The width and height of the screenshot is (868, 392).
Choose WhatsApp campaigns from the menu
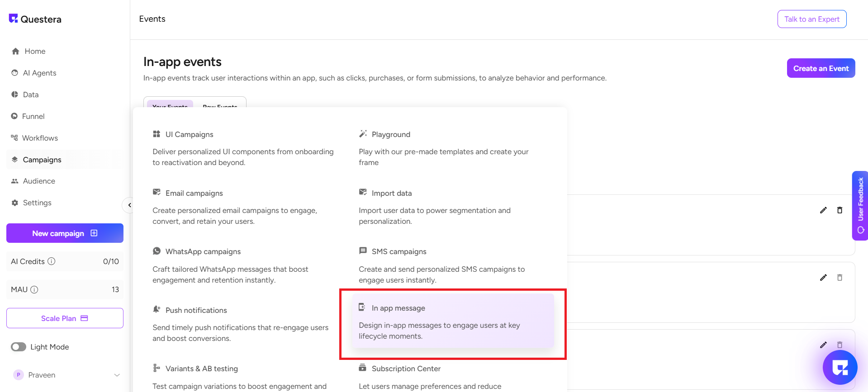203,251
